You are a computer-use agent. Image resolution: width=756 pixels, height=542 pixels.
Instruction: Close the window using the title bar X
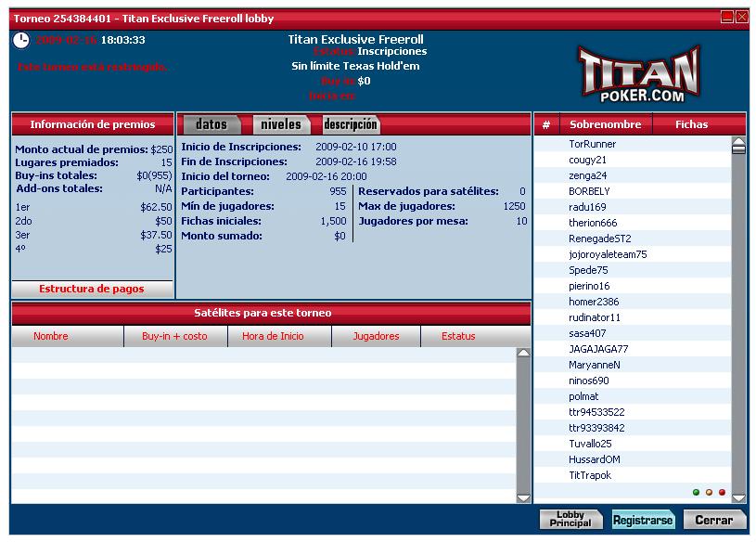(742, 17)
